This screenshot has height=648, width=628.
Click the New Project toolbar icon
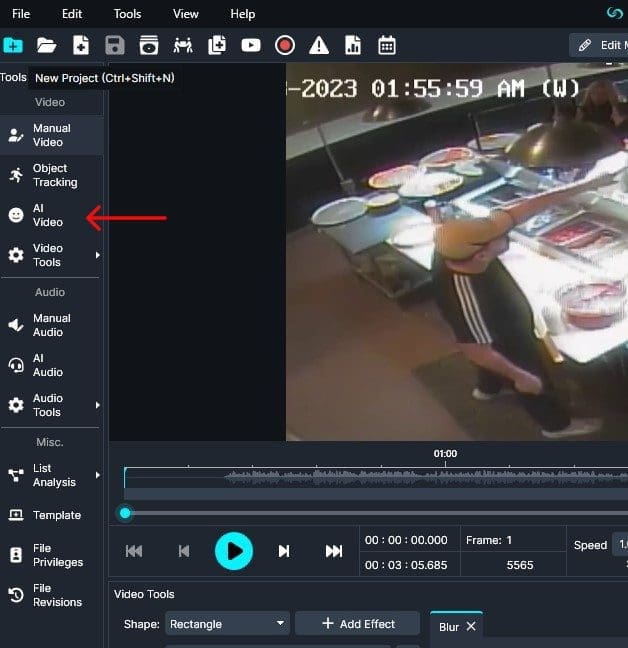tap(13, 45)
